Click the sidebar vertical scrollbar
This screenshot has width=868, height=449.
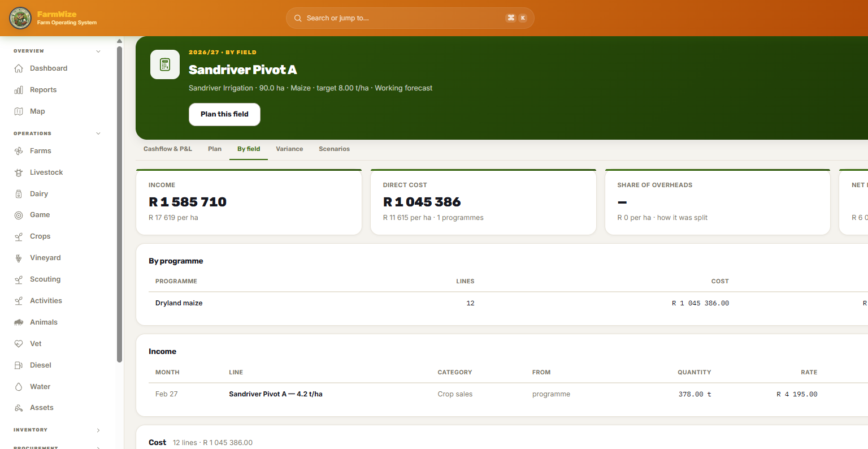[x=119, y=204]
